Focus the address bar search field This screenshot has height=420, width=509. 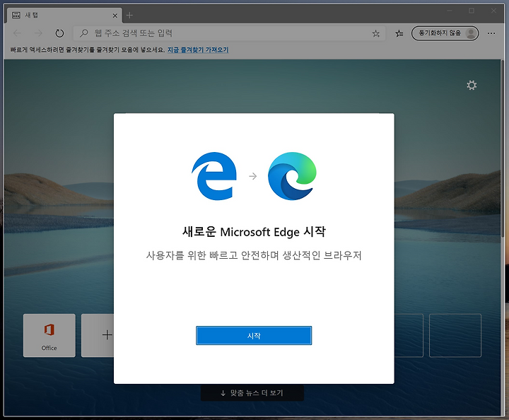coord(229,33)
